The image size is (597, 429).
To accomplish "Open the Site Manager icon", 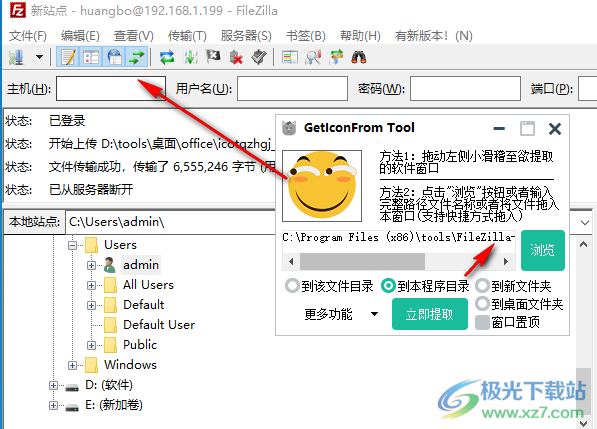I will click(x=16, y=57).
